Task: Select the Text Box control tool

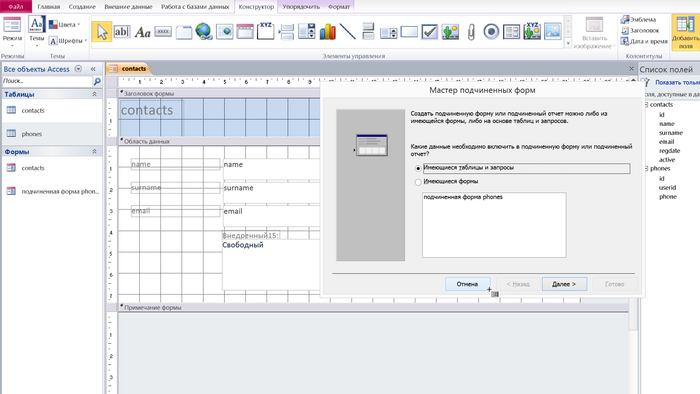Action: 121,32
